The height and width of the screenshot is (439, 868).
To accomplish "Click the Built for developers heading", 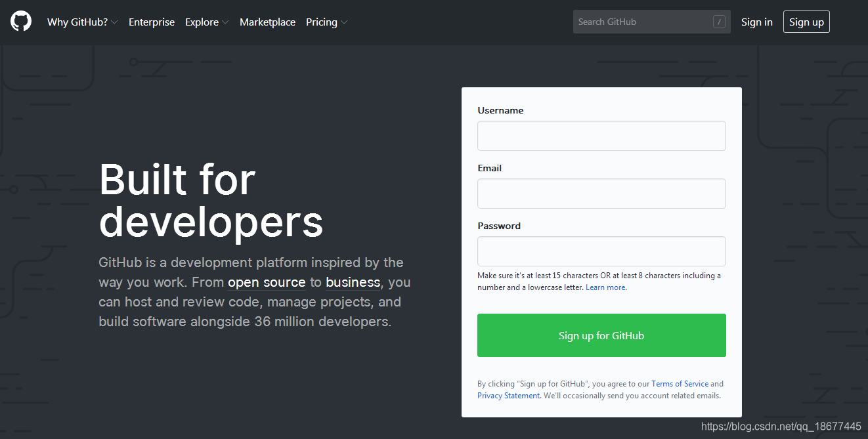I will 211,200.
